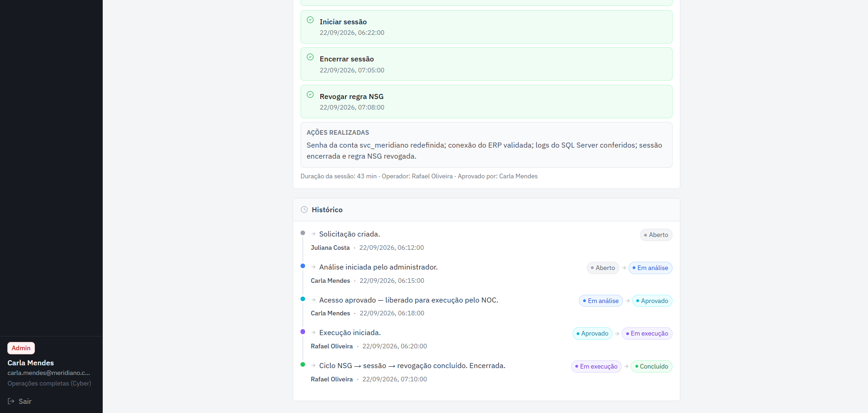Image resolution: width=868 pixels, height=413 pixels.
Task: Click the clock icon beside Histórico
Action: click(x=304, y=209)
